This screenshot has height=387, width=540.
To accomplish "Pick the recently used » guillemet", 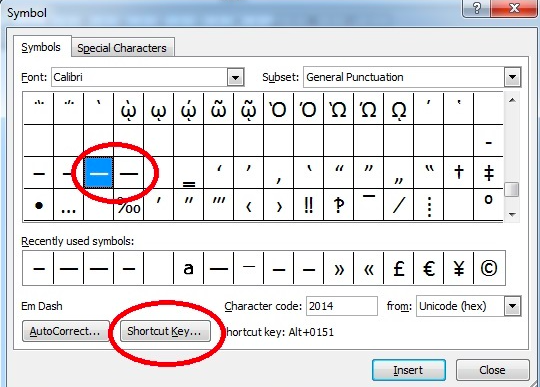I will 339,268.
